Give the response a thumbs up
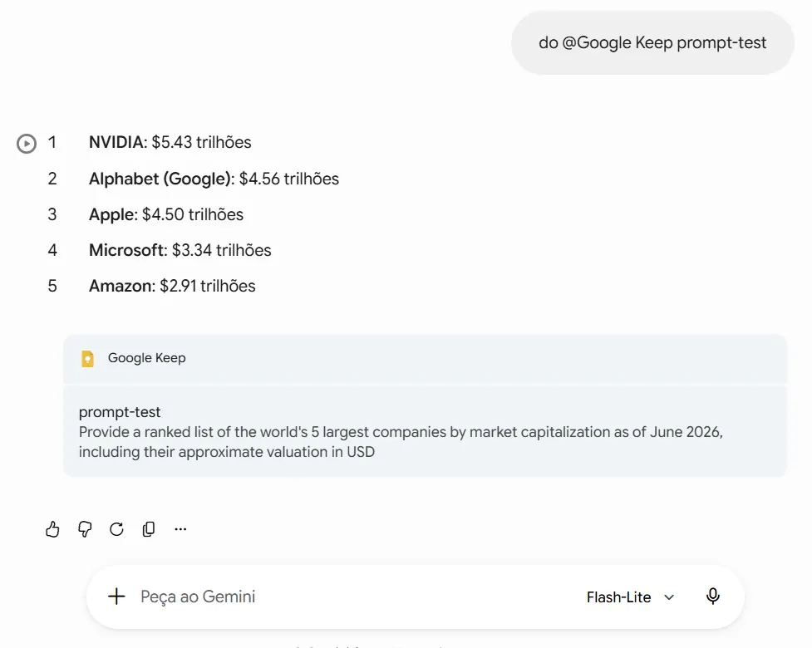The image size is (812, 648). 52,529
